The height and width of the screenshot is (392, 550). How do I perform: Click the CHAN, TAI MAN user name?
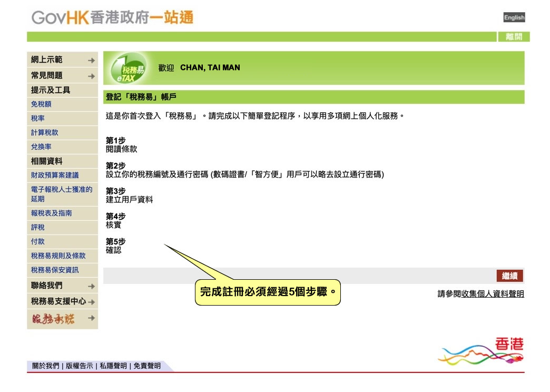pos(210,68)
